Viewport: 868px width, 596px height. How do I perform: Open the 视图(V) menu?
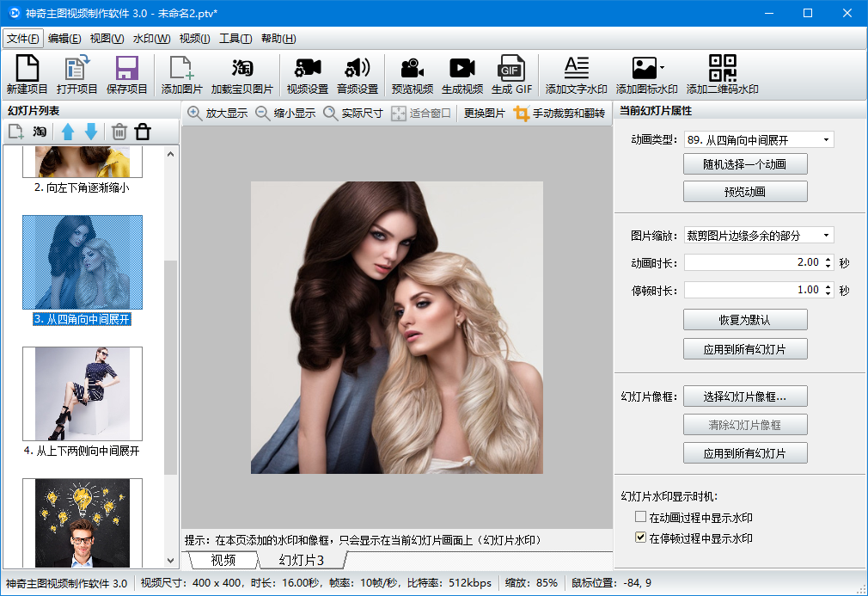coord(107,38)
